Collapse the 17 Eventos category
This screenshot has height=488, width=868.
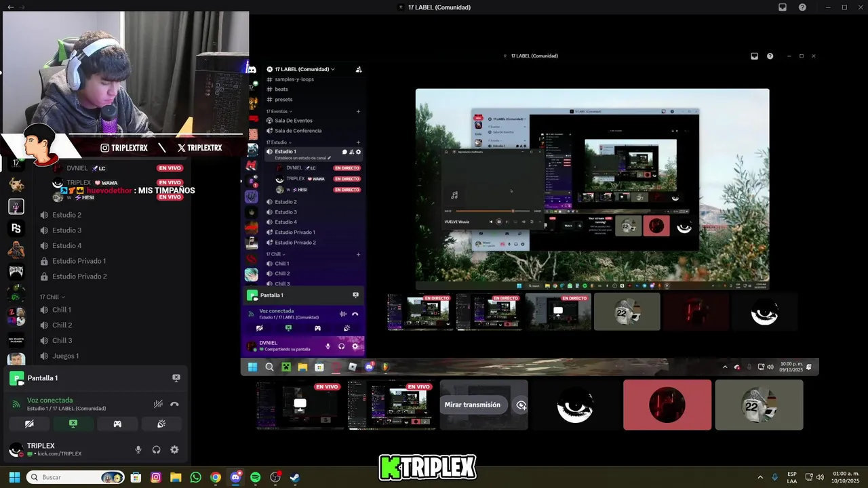[x=279, y=111]
